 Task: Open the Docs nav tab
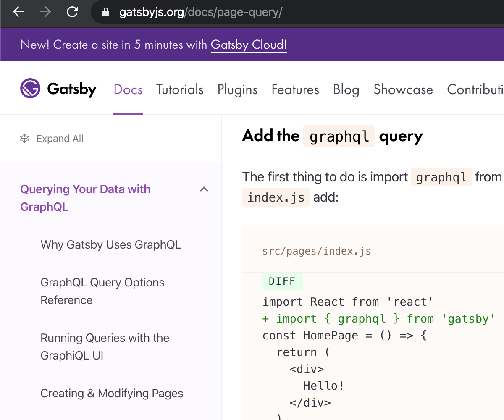[x=128, y=89]
